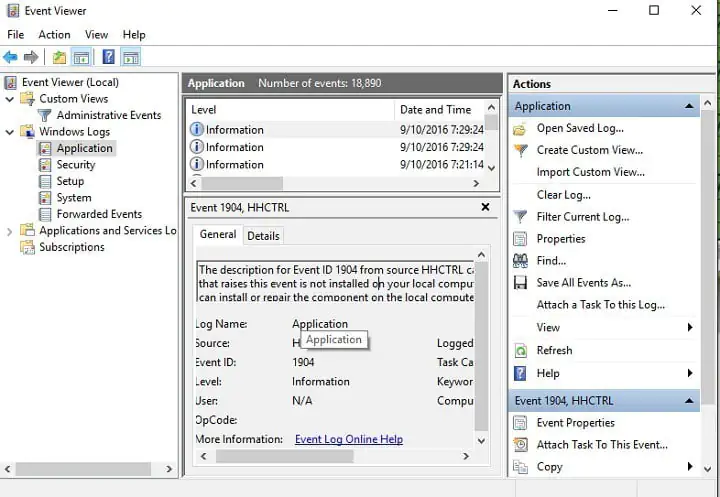Click the Forward arrow in the toolbar

[x=31, y=57]
